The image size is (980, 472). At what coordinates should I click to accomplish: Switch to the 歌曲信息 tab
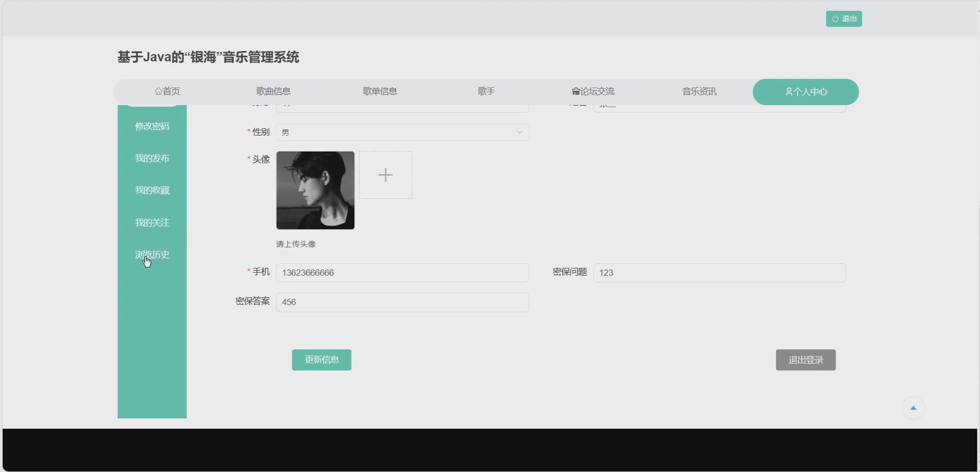click(273, 91)
